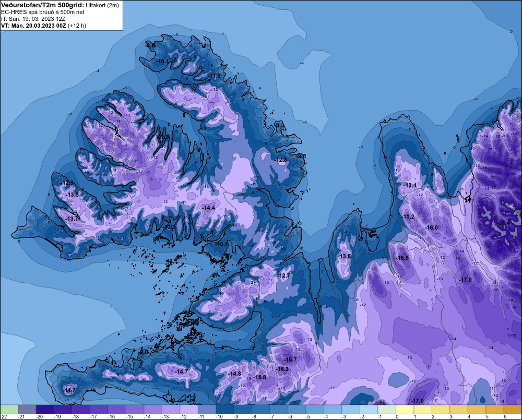Click the '-16.7' temperature value
The height and width of the screenshot is (420, 522).
click(x=291, y=359)
